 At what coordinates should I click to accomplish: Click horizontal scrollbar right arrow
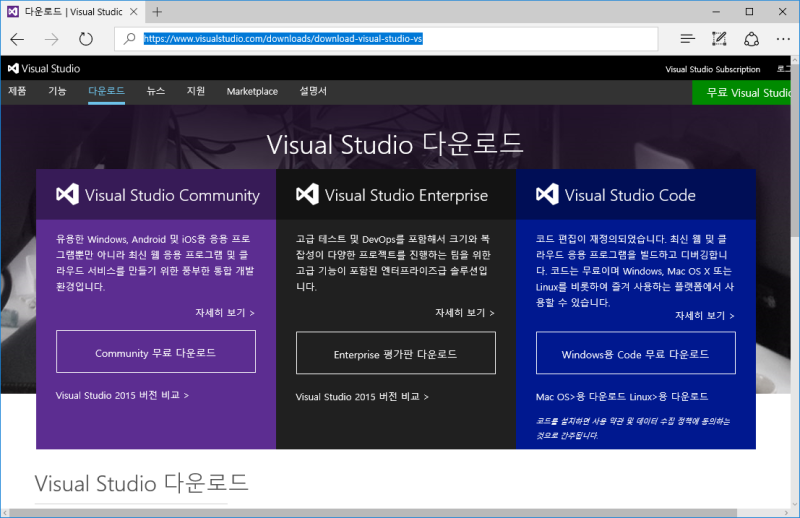coord(786,513)
